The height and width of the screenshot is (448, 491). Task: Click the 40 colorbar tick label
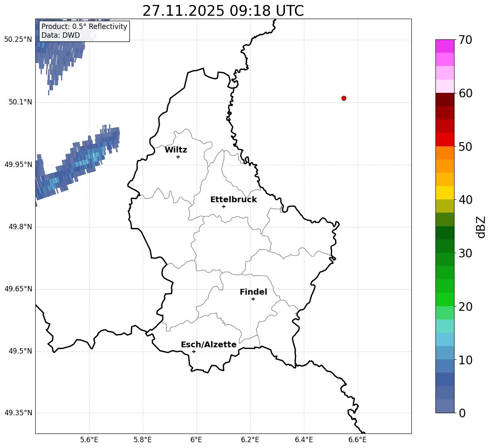(x=465, y=200)
